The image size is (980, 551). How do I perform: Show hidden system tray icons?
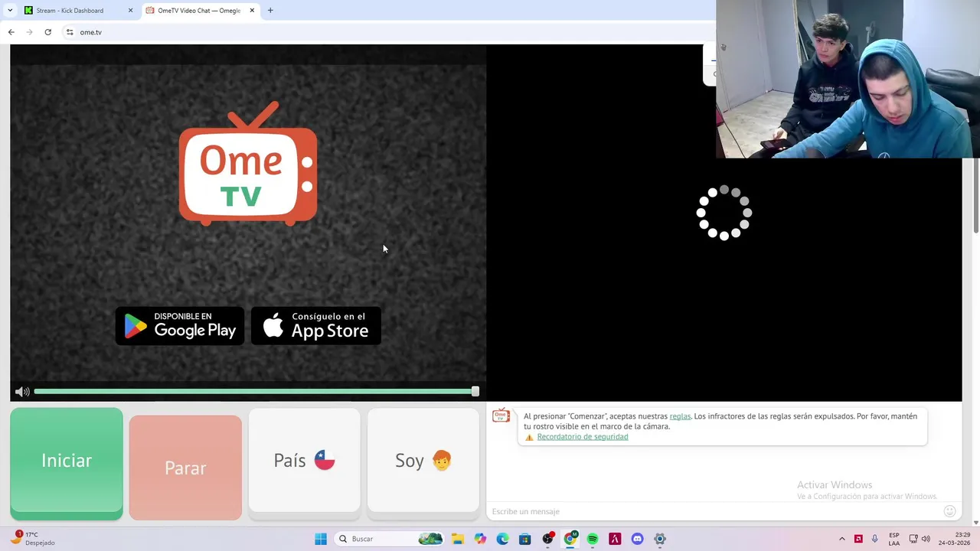point(841,539)
